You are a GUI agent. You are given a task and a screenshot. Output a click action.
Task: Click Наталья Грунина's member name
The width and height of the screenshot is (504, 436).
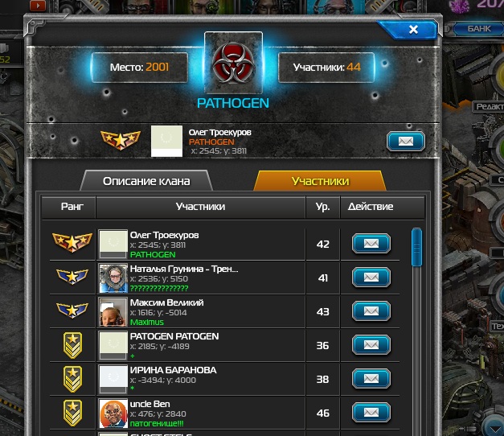pyautogui.click(x=184, y=269)
